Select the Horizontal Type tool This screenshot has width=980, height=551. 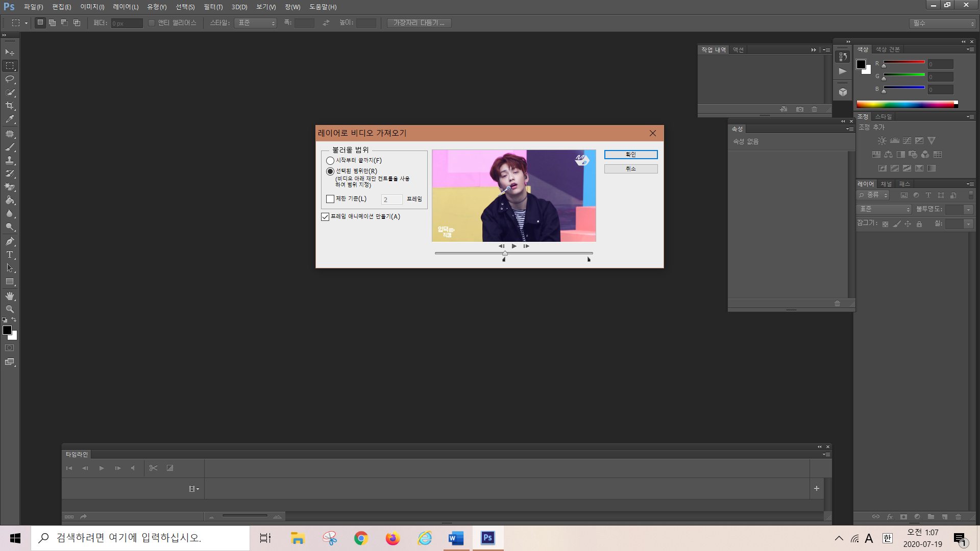pos(10,255)
